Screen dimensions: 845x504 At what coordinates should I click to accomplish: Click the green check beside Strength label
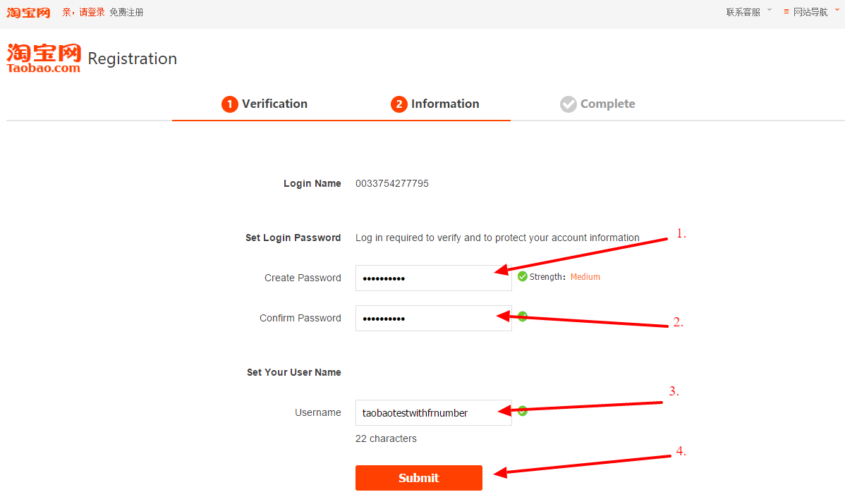[522, 277]
